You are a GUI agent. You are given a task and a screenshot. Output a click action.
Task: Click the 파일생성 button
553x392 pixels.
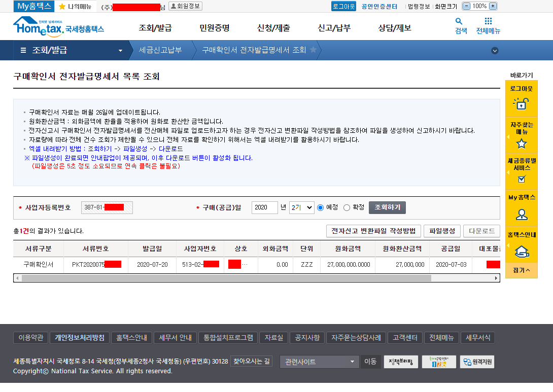(x=442, y=231)
